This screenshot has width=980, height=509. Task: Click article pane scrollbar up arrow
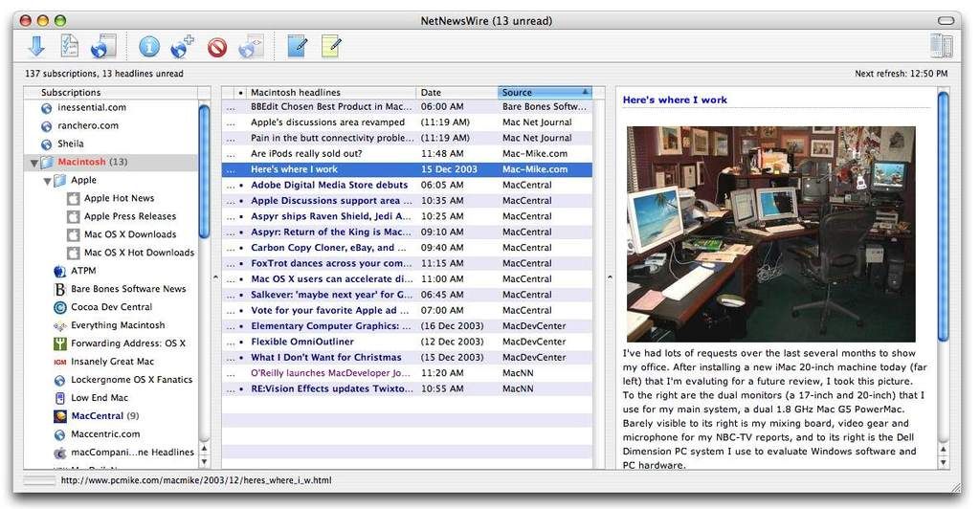(943, 449)
